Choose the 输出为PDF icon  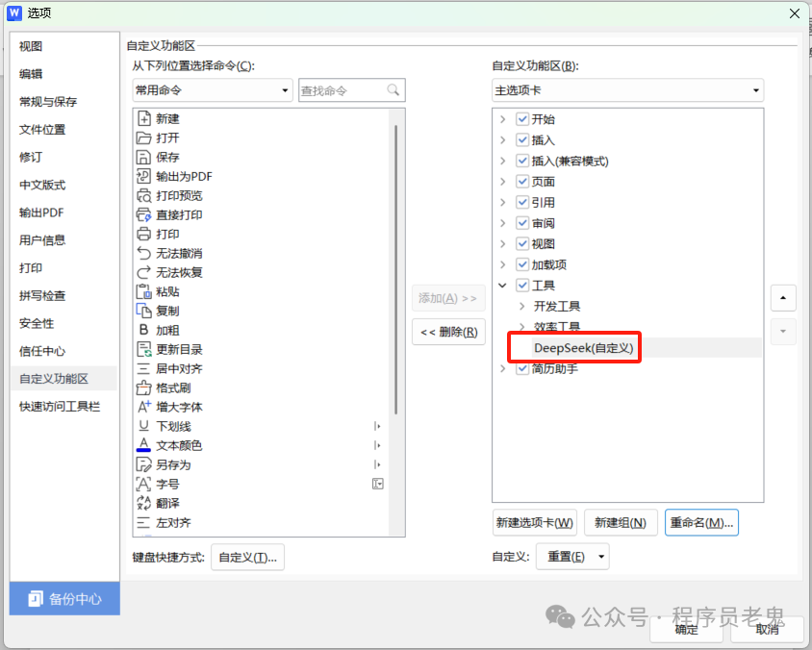coord(143,176)
